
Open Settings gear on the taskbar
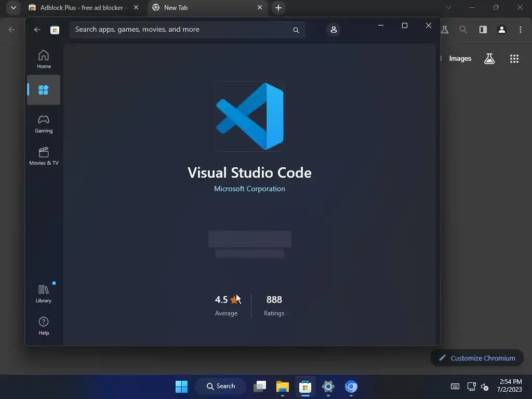click(328, 387)
